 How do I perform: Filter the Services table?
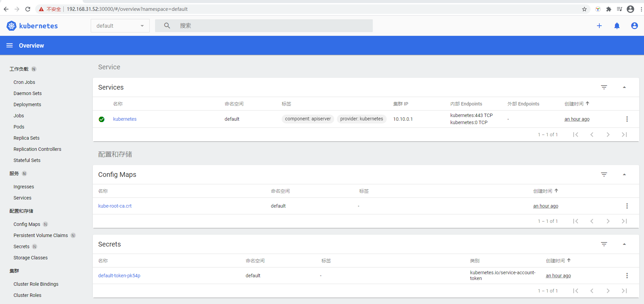[x=604, y=87]
